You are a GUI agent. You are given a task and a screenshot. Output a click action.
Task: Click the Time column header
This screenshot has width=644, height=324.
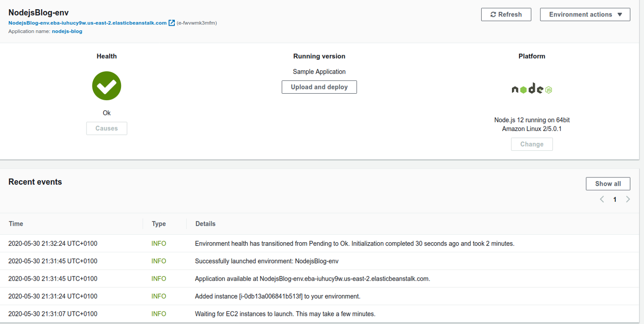tap(16, 224)
